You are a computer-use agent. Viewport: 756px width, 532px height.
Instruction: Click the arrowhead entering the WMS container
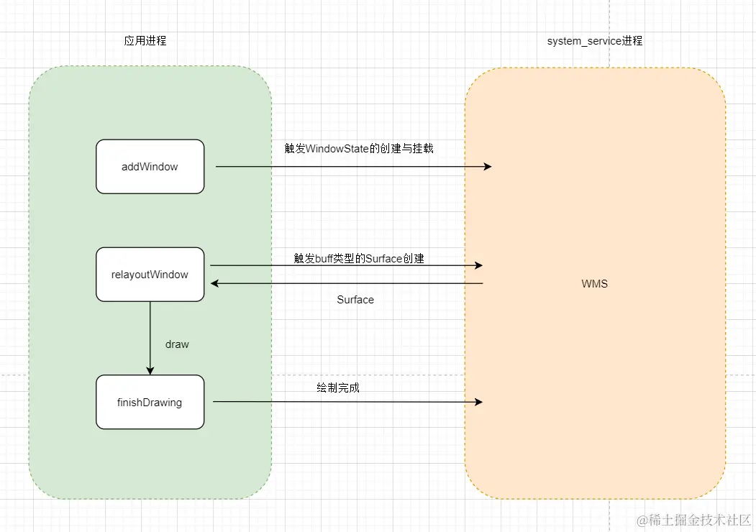488,166
